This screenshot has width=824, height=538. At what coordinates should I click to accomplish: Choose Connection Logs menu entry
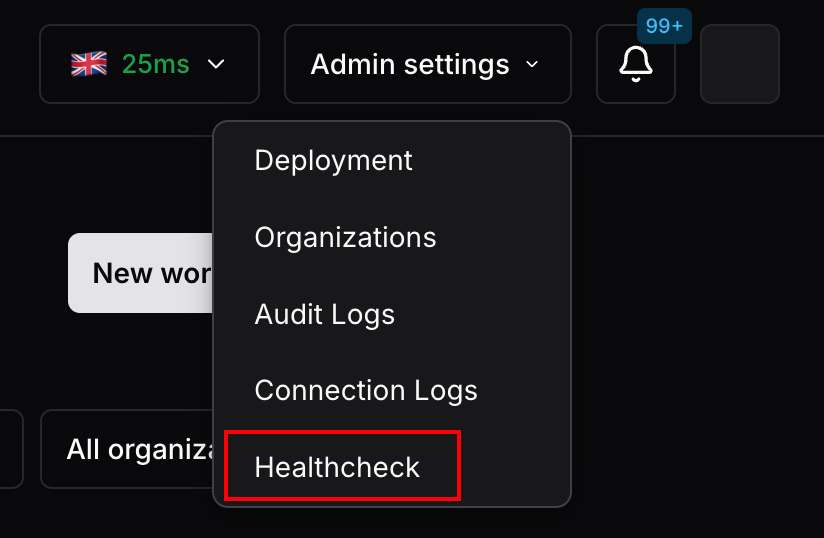pyautogui.click(x=366, y=391)
